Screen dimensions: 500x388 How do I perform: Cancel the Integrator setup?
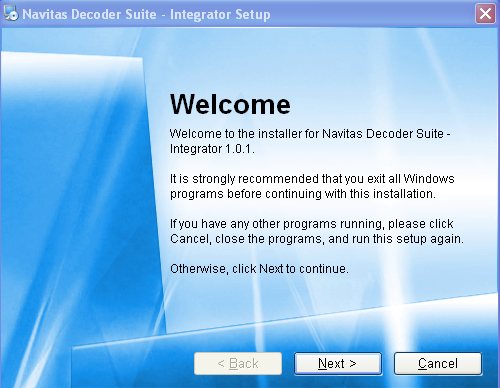coord(438,363)
